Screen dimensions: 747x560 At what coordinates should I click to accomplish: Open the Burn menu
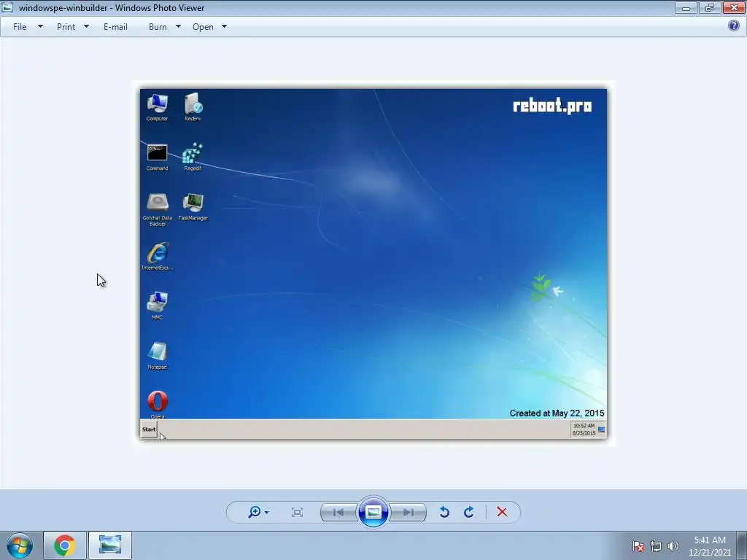pos(158,27)
